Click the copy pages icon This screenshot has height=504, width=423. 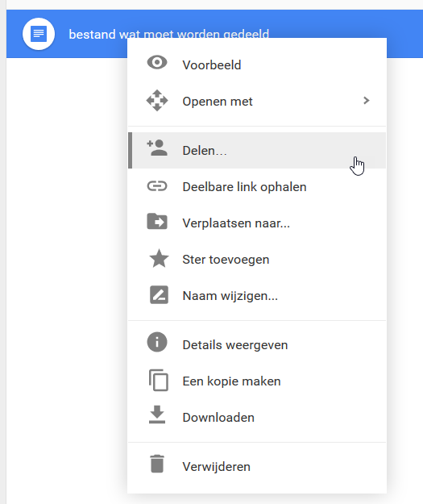pos(159,381)
